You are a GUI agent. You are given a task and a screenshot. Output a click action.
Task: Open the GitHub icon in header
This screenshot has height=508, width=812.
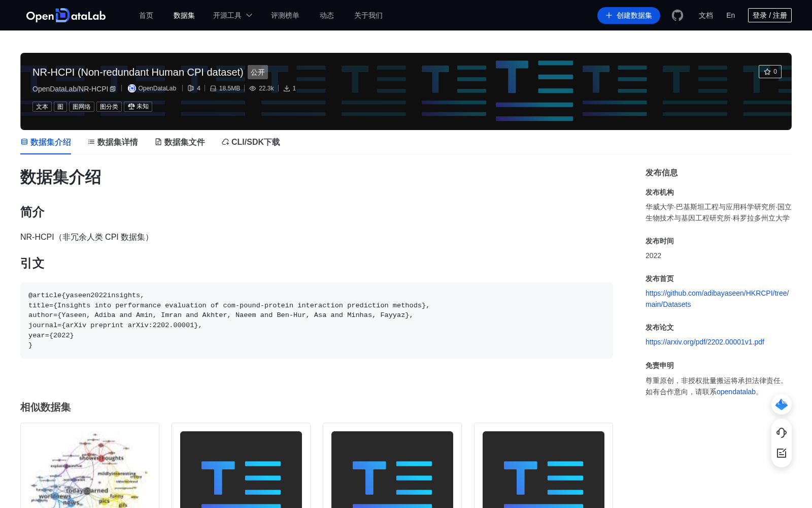coord(678,15)
